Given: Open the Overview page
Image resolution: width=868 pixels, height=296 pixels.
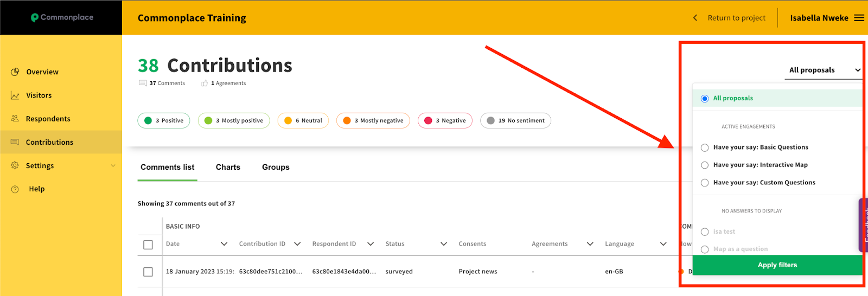Looking at the screenshot, I should click(x=42, y=72).
